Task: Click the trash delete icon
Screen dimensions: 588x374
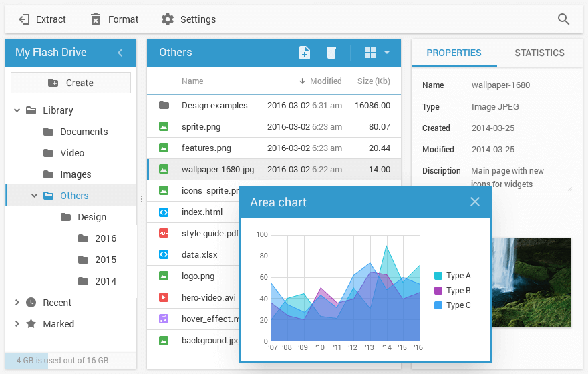Action: click(x=331, y=53)
